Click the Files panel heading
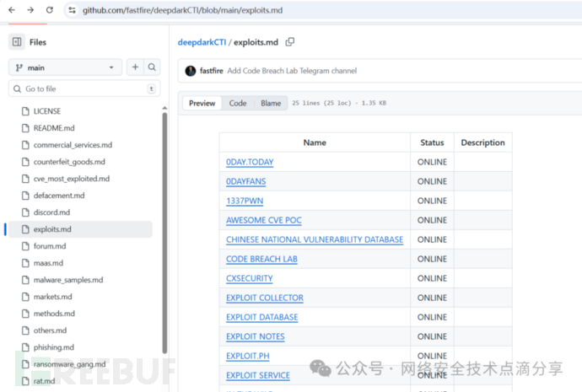This screenshot has height=392, width=582. 38,42
